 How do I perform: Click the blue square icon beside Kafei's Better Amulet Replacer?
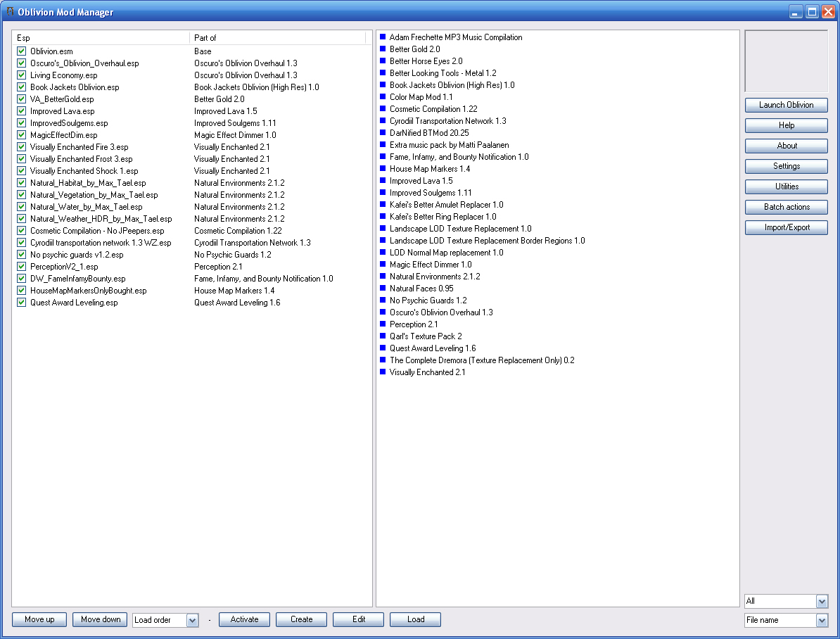click(x=383, y=204)
